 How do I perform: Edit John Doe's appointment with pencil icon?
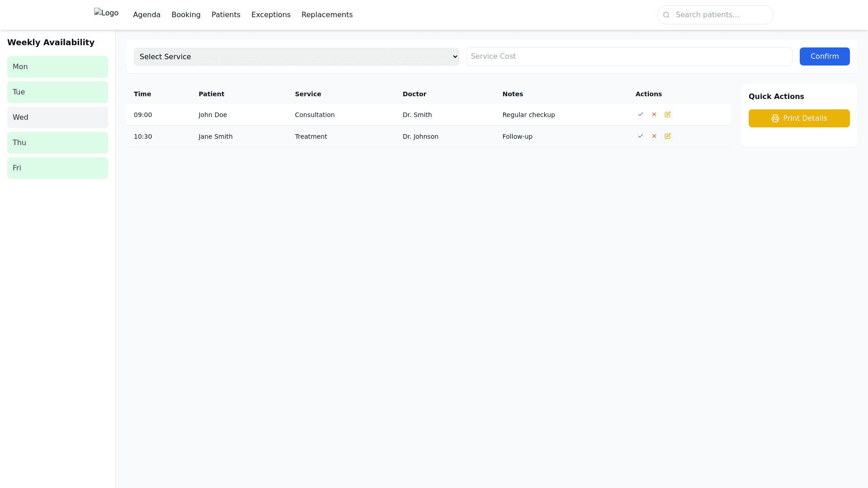[667, 114]
